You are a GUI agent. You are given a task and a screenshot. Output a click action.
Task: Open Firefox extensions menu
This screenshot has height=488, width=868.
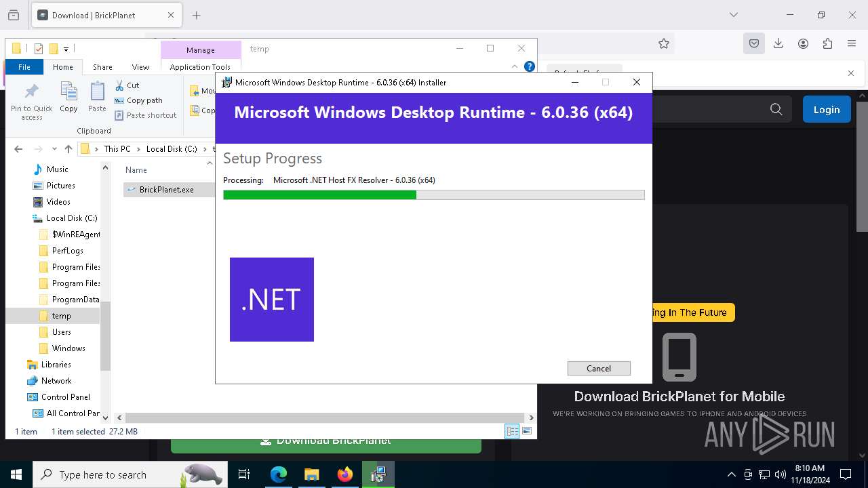pyautogui.click(x=827, y=43)
